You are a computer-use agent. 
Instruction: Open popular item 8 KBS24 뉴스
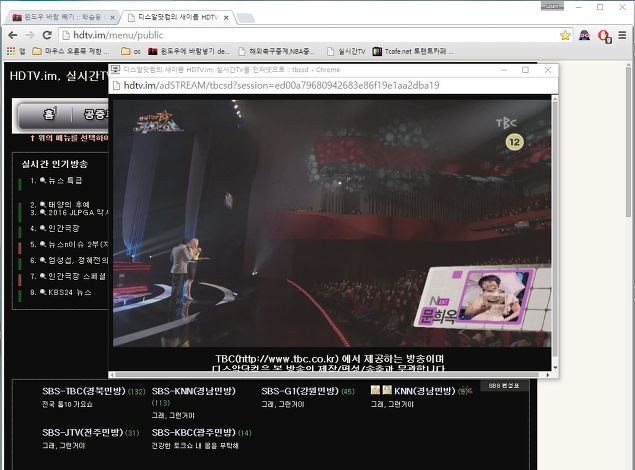(70, 292)
